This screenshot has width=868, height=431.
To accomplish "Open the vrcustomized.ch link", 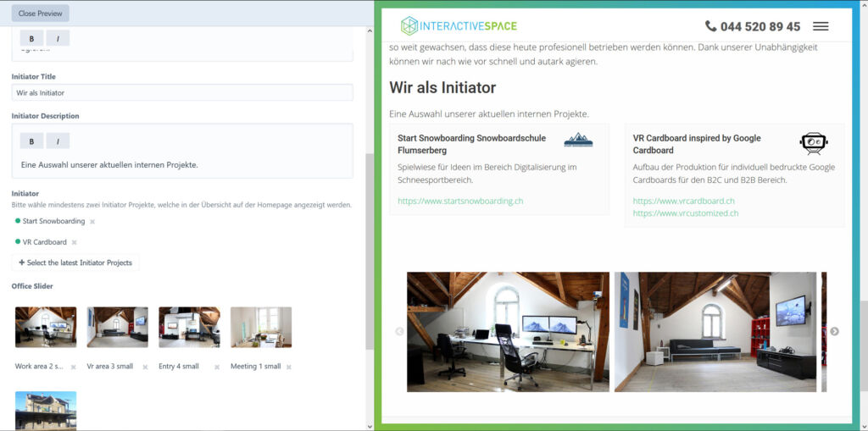I will point(685,213).
